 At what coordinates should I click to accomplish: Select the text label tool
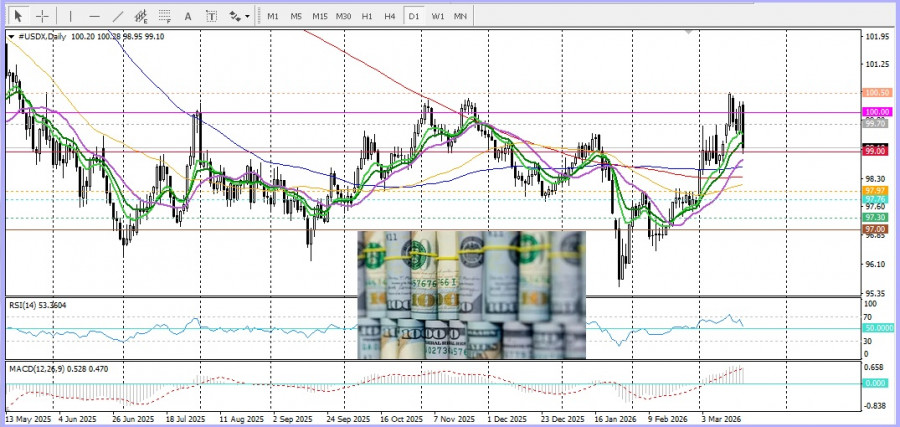pos(211,16)
